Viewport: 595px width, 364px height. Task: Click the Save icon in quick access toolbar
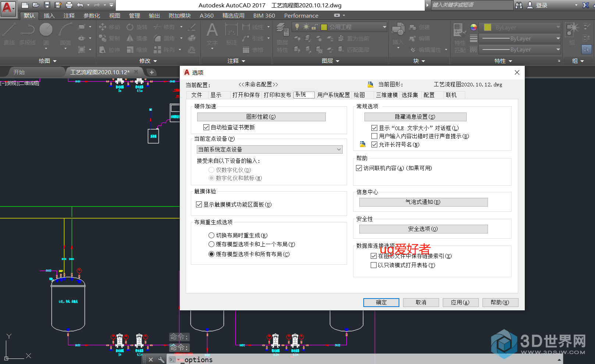coord(47,5)
